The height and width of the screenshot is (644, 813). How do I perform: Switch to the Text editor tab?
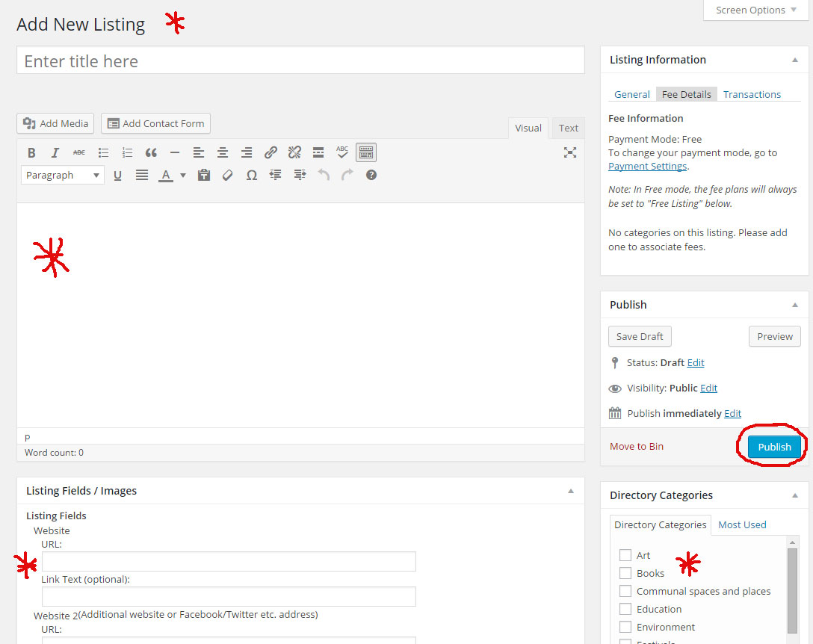pos(568,128)
